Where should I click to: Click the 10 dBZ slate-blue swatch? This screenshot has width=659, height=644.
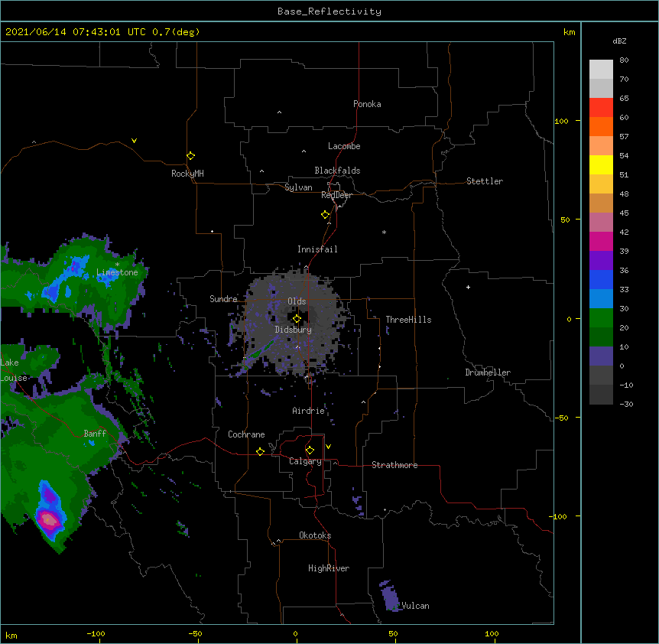(601, 356)
